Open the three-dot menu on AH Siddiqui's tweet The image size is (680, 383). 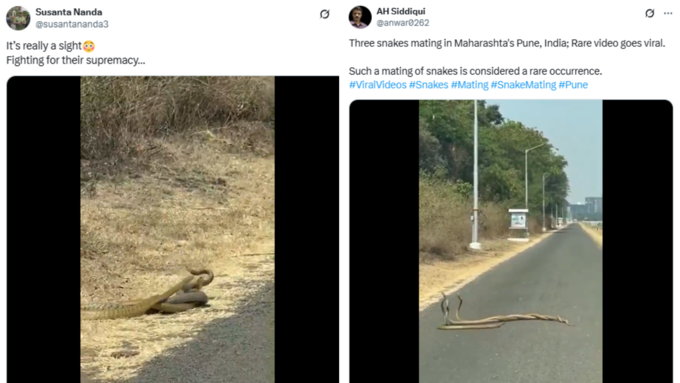(x=668, y=13)
